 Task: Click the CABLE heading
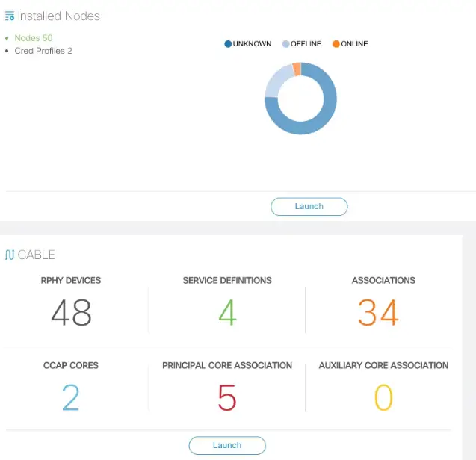[x=36, y=255]
